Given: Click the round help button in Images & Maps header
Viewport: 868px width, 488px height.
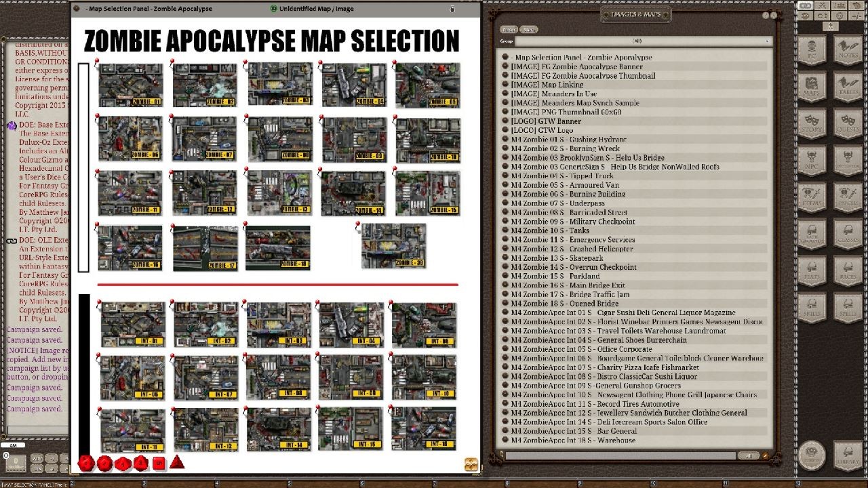Looking at the screenshot, I should [x=766, y=15].
